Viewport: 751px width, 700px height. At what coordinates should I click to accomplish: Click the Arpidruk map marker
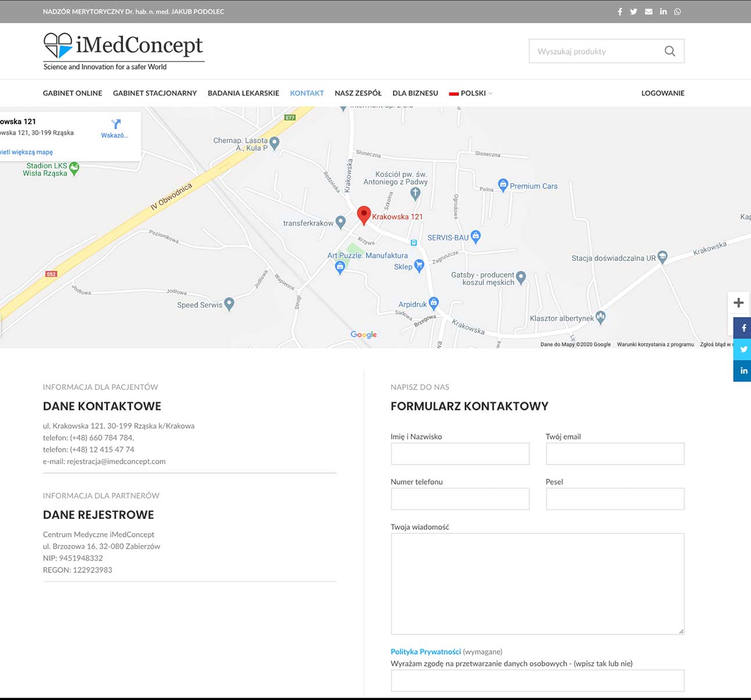pyautogui.click(x=433, y=303)
